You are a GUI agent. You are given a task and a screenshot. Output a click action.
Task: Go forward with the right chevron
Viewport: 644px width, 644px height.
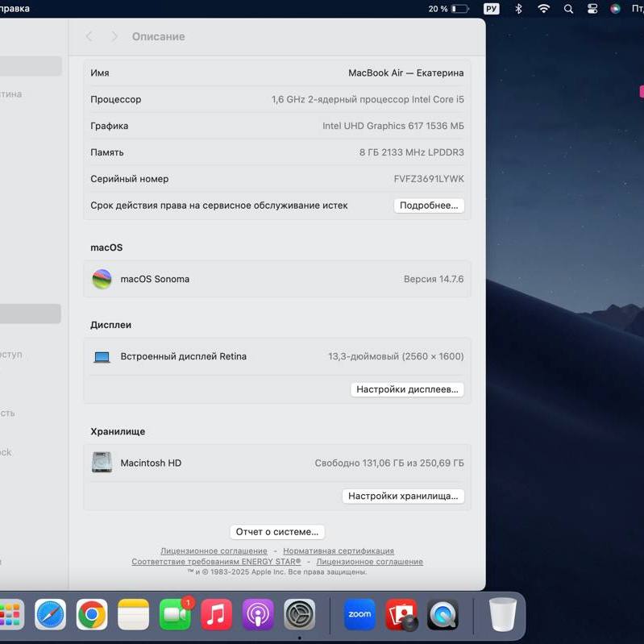[x=114, y=36]
